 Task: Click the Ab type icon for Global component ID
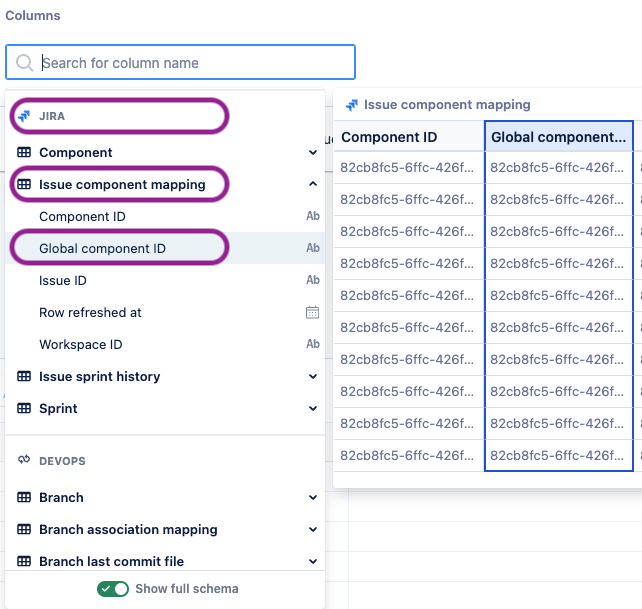click(313, 248)
